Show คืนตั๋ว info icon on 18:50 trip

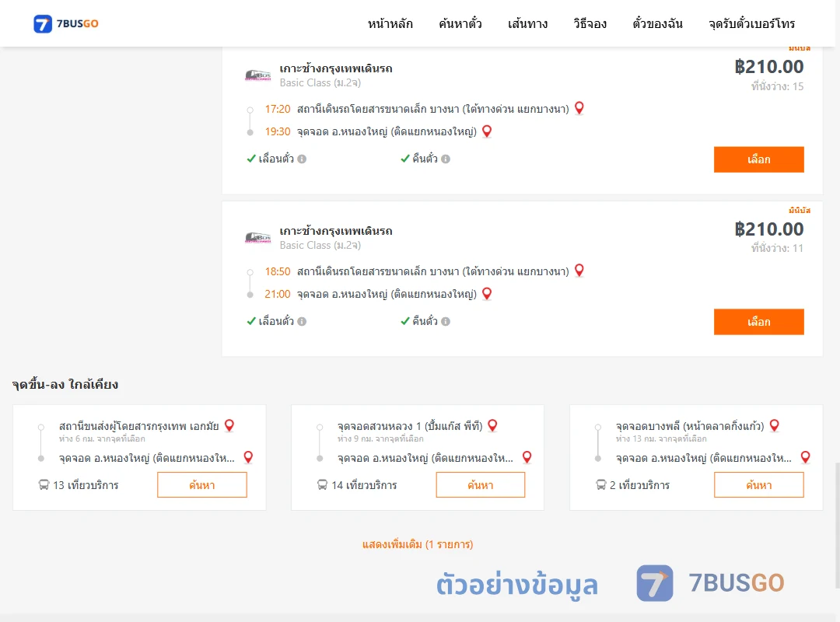(x=446, y=321)
